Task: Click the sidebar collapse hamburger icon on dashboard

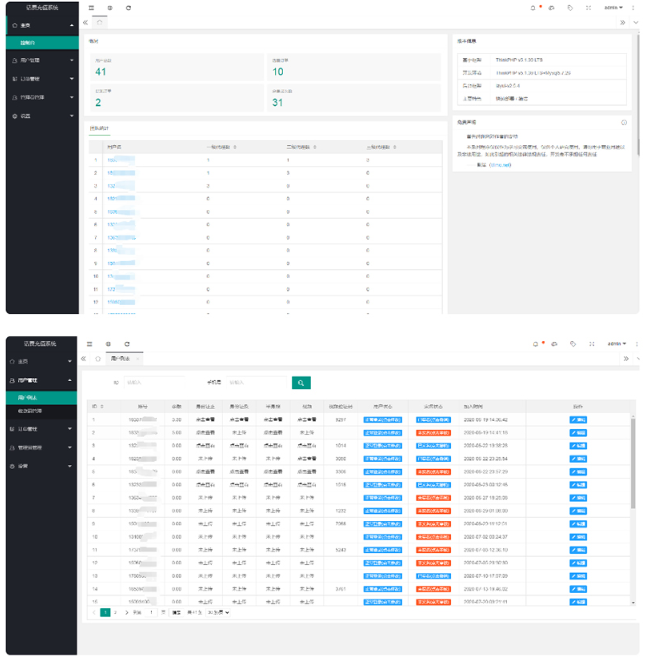Action: tap(91, 7)
